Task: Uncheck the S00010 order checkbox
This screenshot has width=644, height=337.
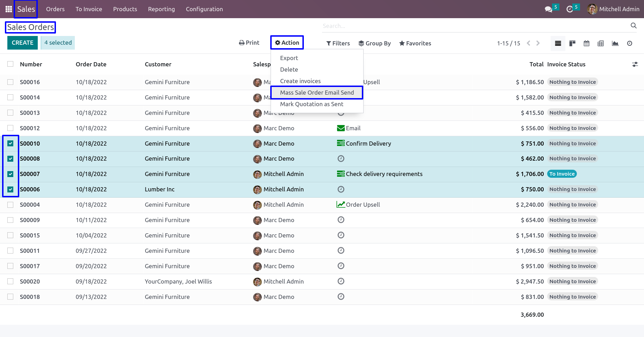Action: point(10,144)
